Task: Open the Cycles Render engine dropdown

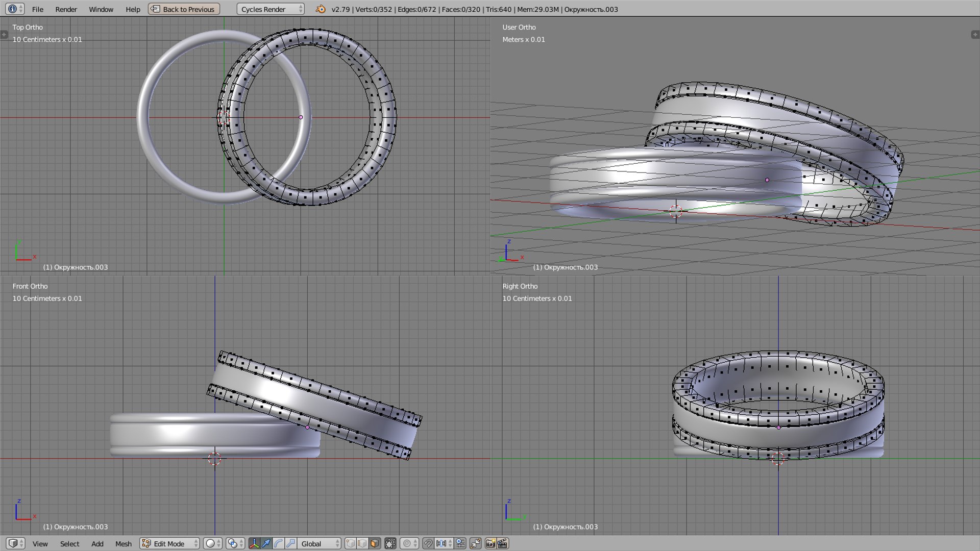Action: (270, 9)
